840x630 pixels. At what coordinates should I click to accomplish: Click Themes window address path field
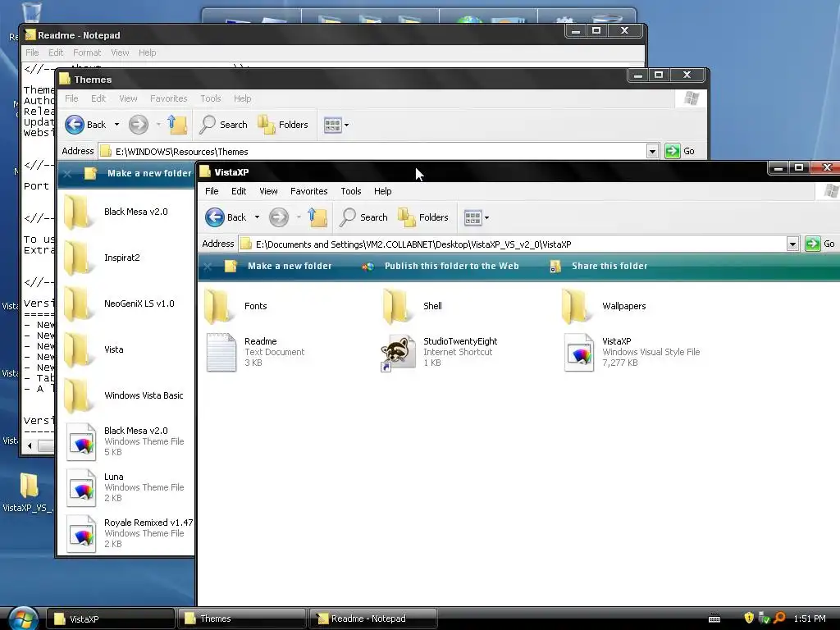[x=372, y=152]
